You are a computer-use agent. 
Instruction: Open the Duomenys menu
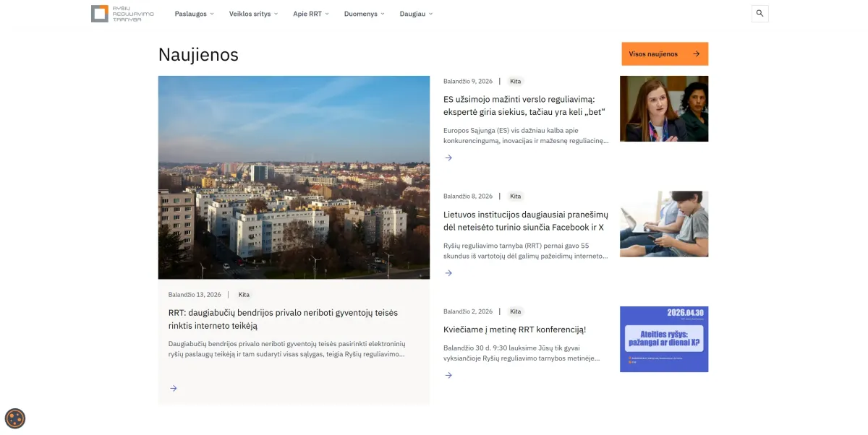pyautogui.click(x=364, y=14)
